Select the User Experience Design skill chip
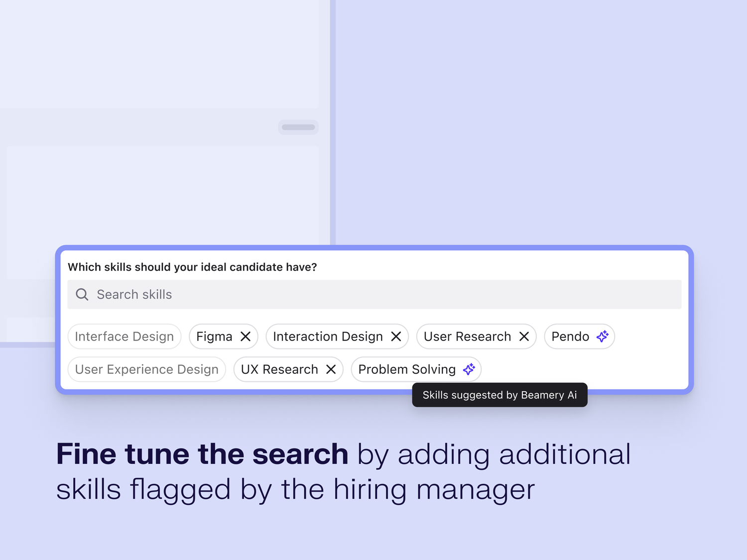Viewport: 747px width, 560px height. click(x=146, y=369)
